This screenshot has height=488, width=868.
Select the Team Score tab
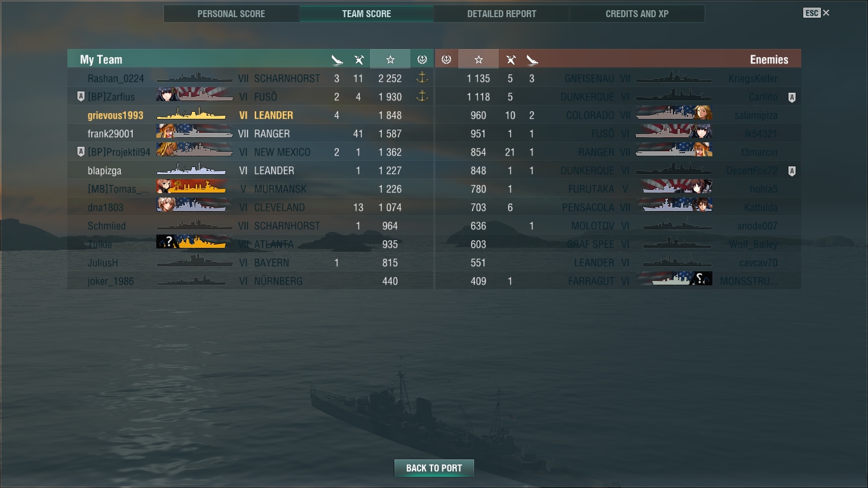pyautogui.click(x=367, y=13)
